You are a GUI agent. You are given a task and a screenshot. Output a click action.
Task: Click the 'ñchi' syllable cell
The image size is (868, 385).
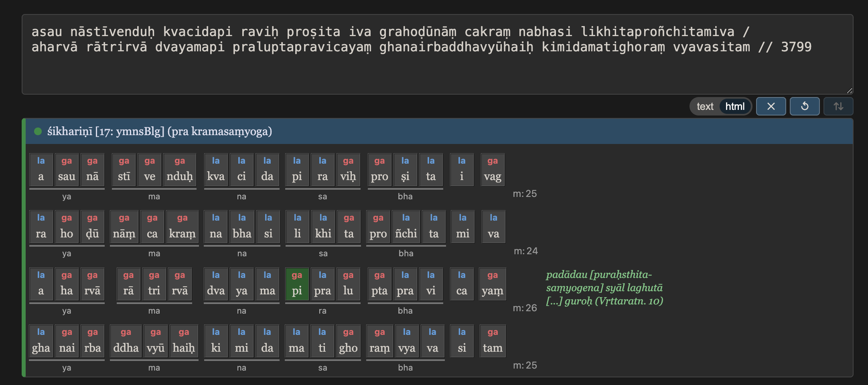pos(406,227)
